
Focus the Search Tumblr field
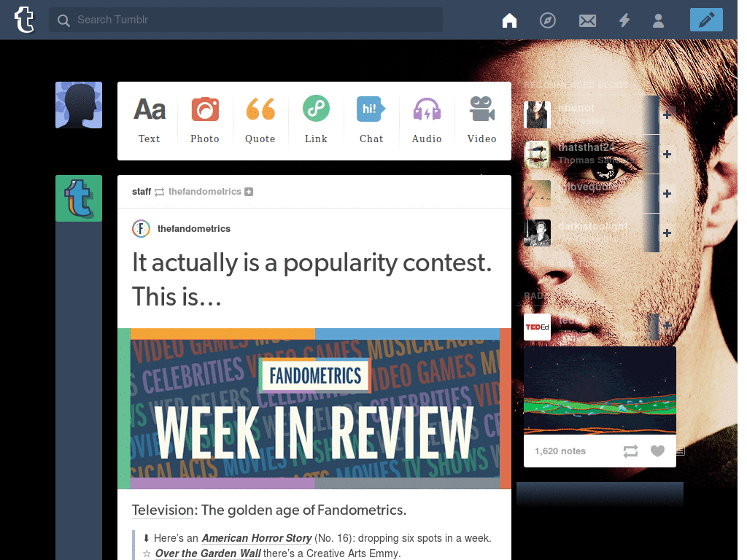(x=245, y=20)
